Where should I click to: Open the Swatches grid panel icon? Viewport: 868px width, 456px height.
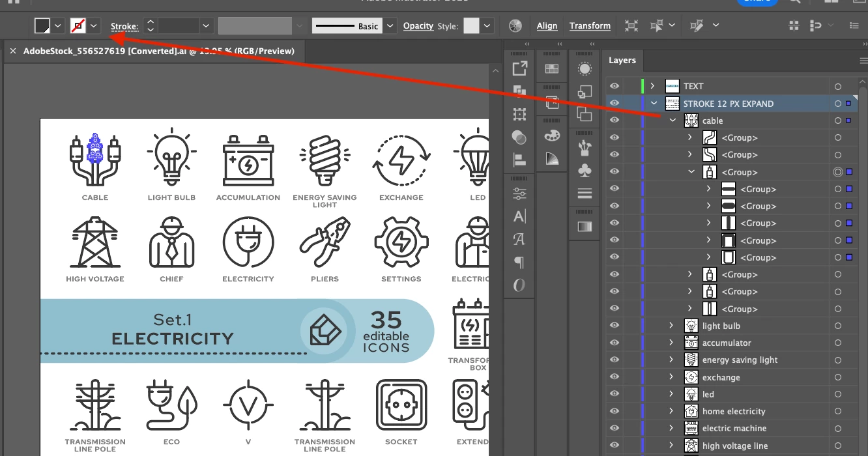pyautogui.click(x=552, y=68)
